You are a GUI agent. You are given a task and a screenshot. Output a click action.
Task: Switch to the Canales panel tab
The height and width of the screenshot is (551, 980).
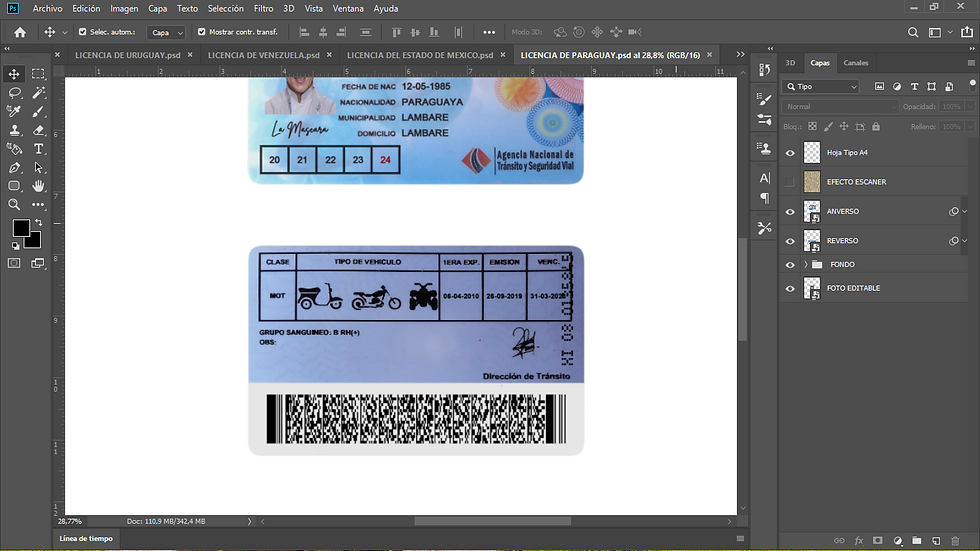coord(856,62)
